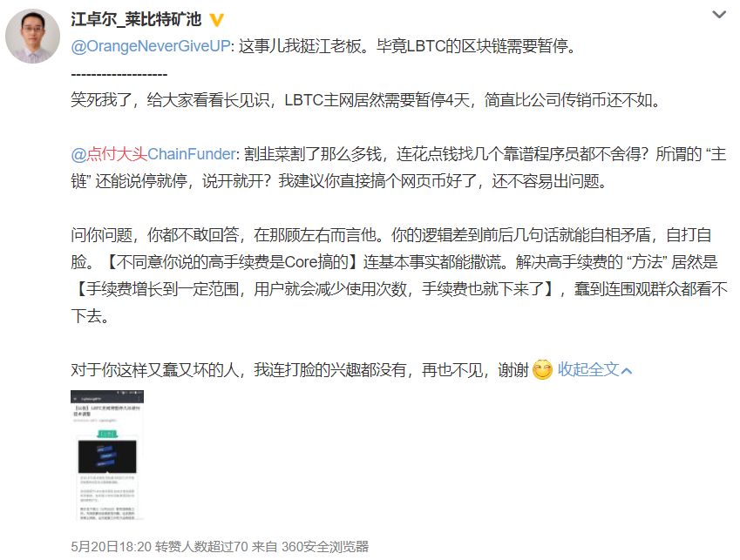The image size is (740, 560).
Task: Click the paragraph starting 笑死我了
Action: tap(366, 100)
